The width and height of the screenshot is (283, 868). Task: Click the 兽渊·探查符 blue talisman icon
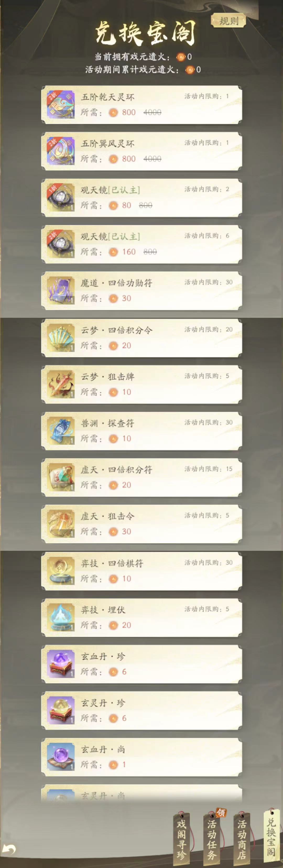61,431
